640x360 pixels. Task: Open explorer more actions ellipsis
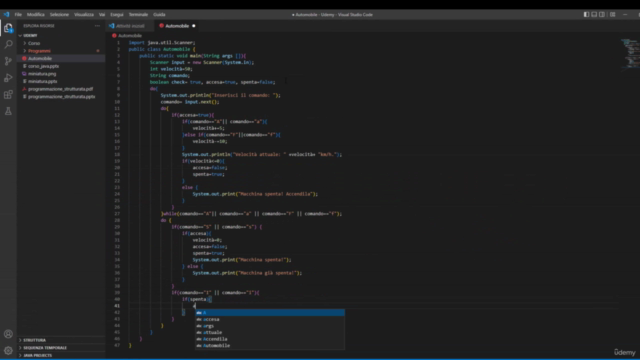(97, 26)
